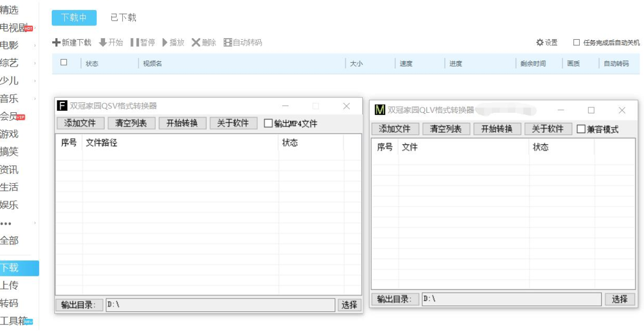Enable 任务完成后自动关机 checkbox
The height and width of the screenshot is (331, 644).
pos(576,43)
